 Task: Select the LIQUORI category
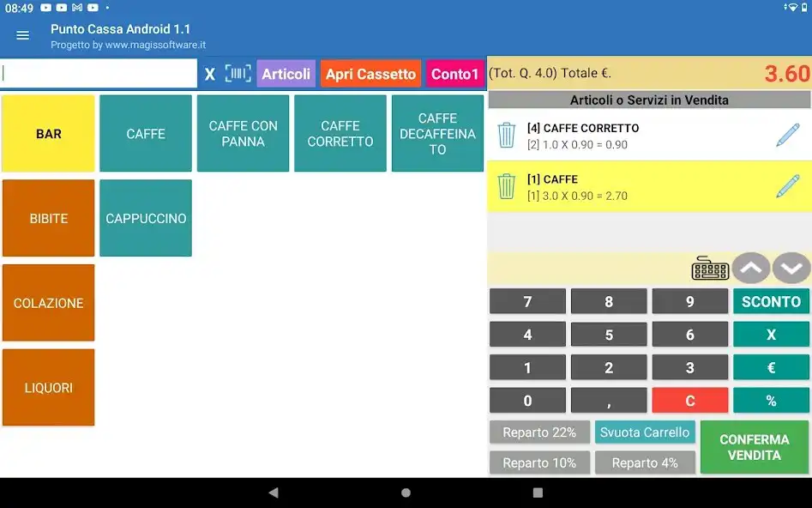[49, 387]
